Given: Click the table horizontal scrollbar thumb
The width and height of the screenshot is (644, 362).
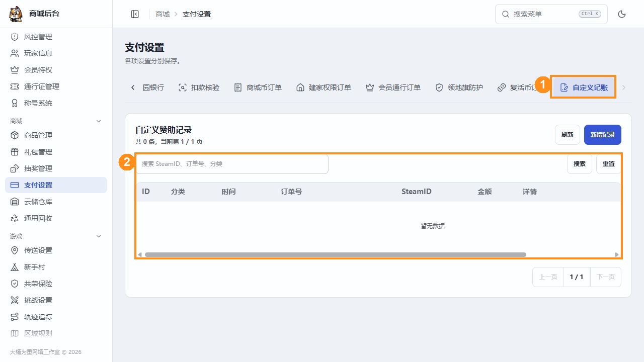Looking at the screenshot, I should click(336, 254).
